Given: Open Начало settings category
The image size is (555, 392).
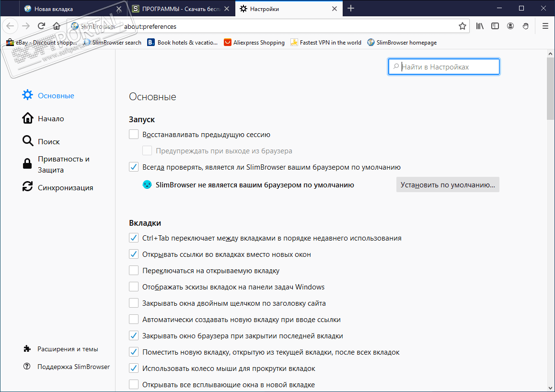Looking at the screenshot, I should pos(43,118).
